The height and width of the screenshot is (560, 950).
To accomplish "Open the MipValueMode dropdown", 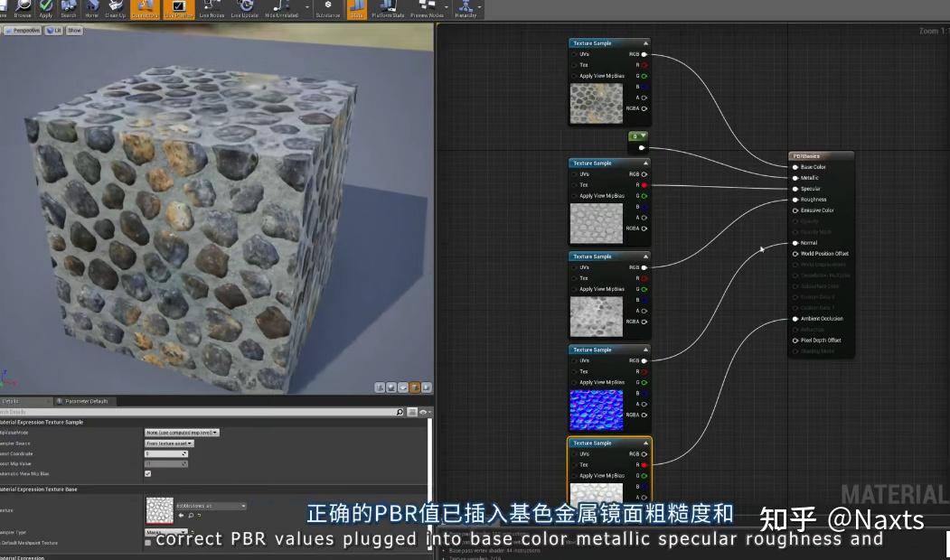I will point(182,433).
